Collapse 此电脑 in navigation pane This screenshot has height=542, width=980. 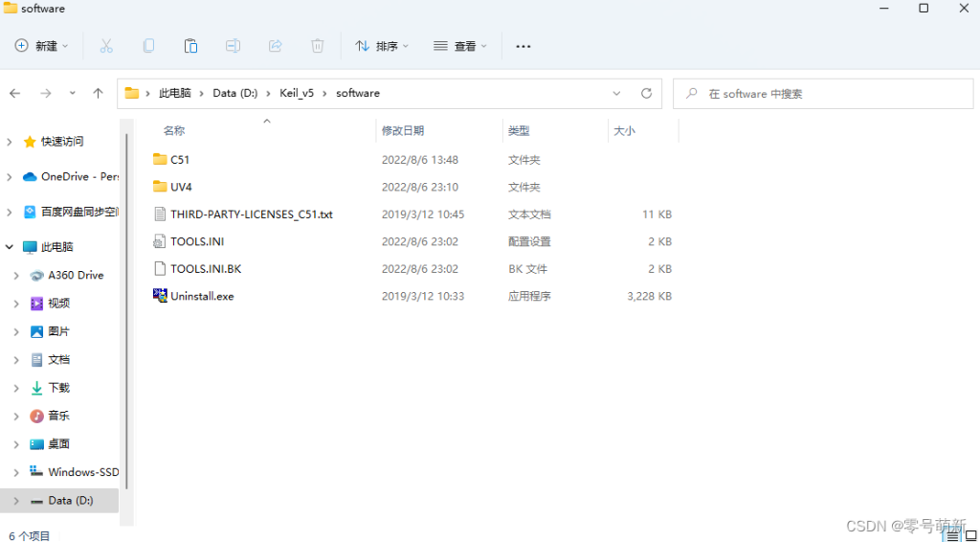10,247
